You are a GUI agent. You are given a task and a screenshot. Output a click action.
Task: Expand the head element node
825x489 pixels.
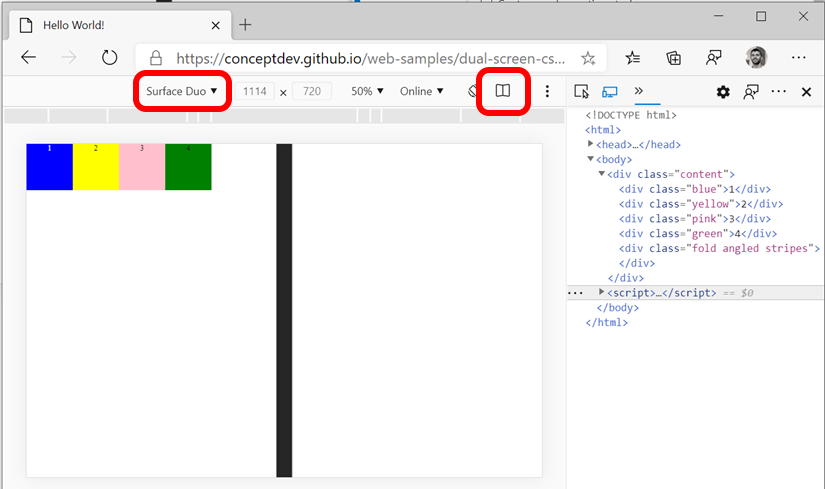coord(590,144)
